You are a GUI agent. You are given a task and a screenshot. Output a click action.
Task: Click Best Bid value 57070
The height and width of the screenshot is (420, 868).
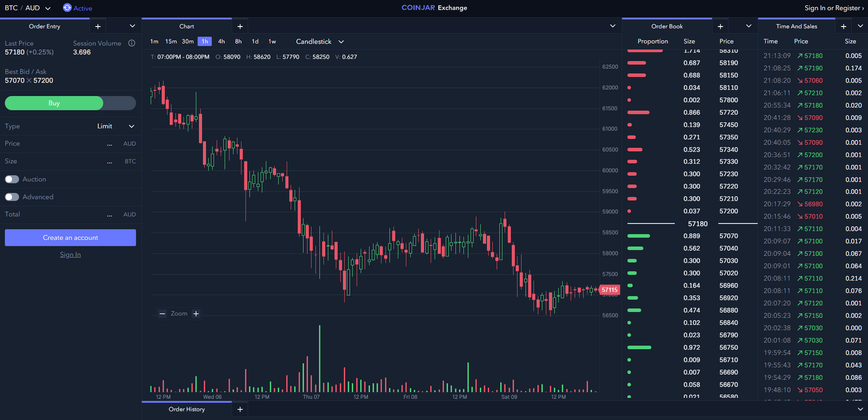click(x=15, y=81)
